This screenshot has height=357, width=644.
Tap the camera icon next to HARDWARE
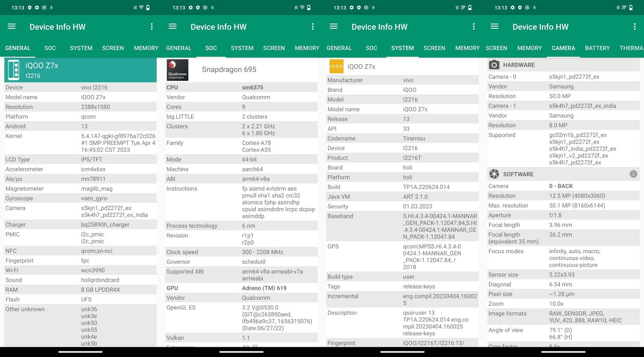[494, 65]
